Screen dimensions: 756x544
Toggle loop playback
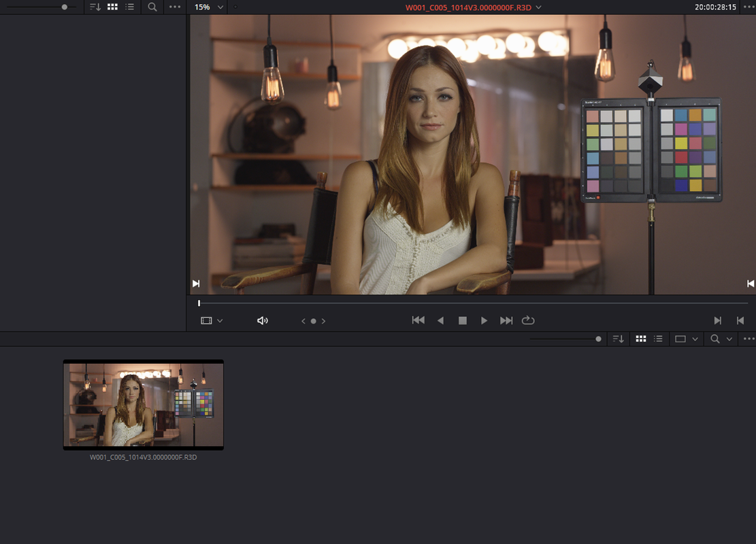point(528,320)
